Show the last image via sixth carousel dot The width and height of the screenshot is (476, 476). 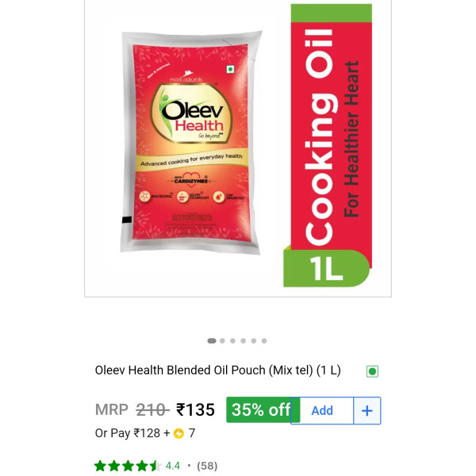[x=264, y=340]
